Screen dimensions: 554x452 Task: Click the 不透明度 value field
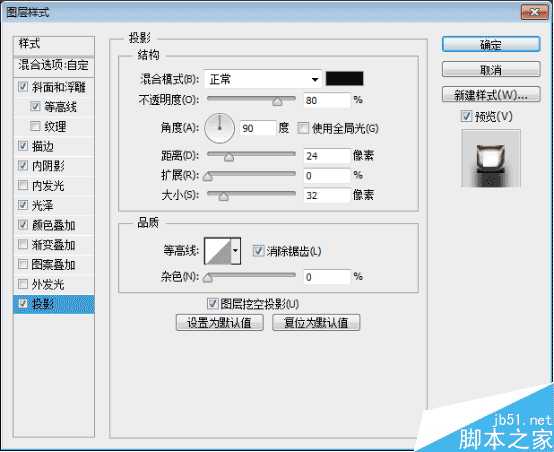tap(327, 100)
